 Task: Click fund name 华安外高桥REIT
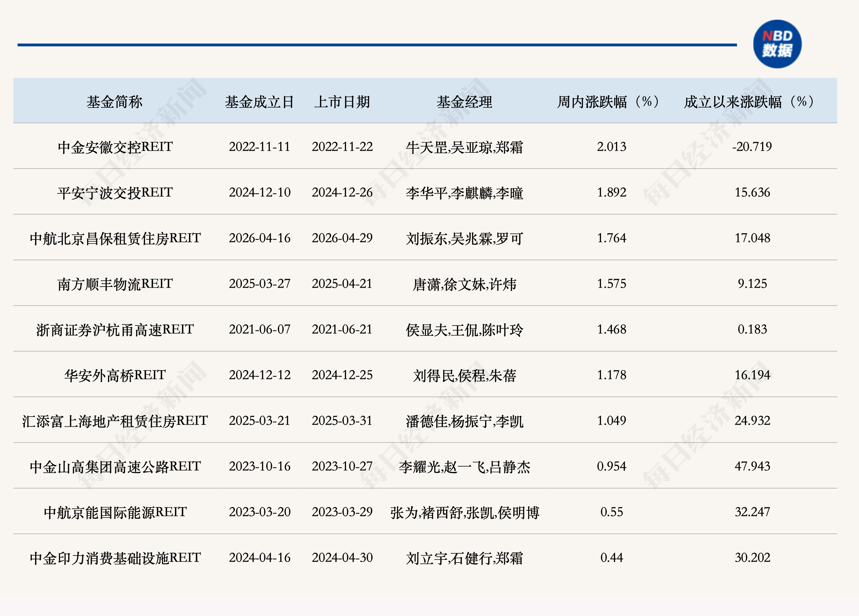pyautogui.click(x=115, y=375)
